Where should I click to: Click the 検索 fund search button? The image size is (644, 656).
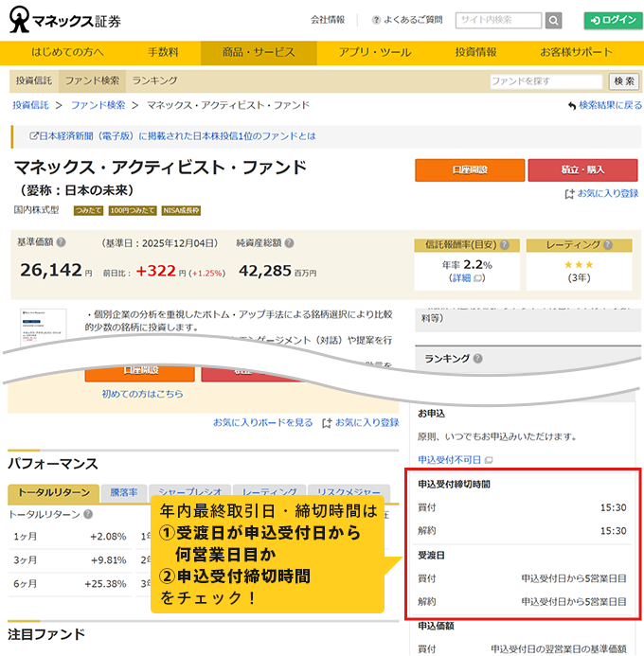(x=623, y=81)
